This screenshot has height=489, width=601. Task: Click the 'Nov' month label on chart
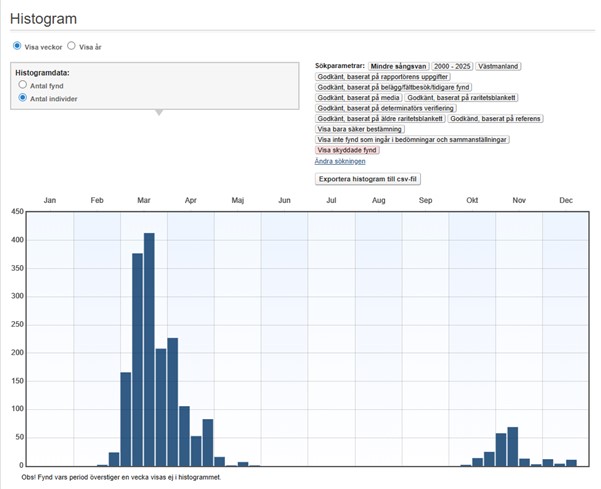(x=519, y=201)
